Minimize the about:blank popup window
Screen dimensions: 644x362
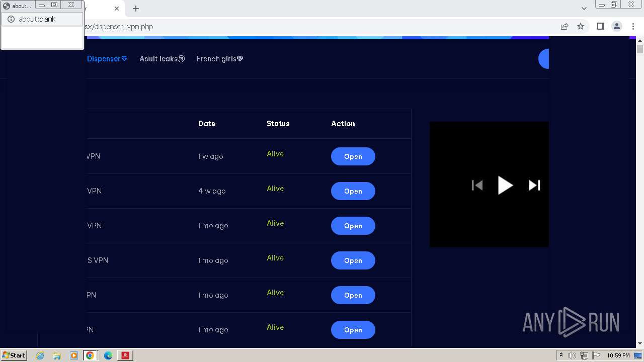point(42,5)
